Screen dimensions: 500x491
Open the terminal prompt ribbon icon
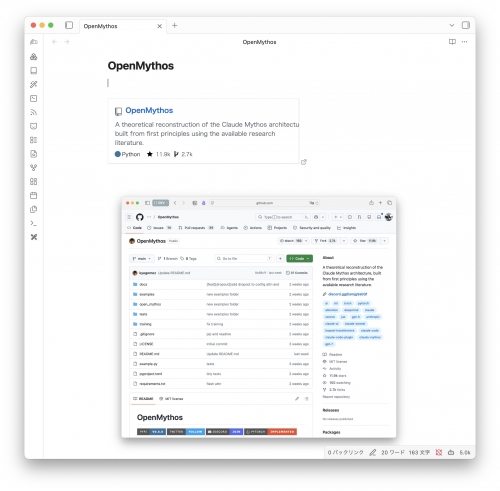(x=34, y=223)
